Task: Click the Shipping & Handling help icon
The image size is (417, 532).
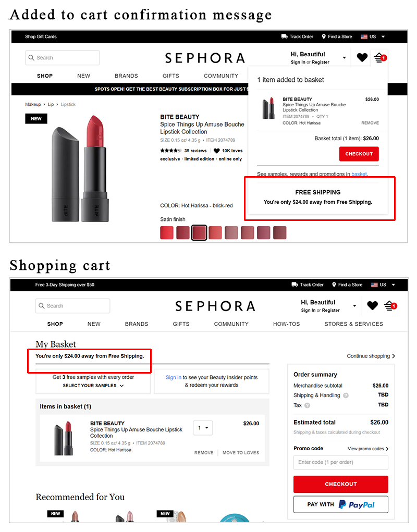Action: tap(346, 395)
